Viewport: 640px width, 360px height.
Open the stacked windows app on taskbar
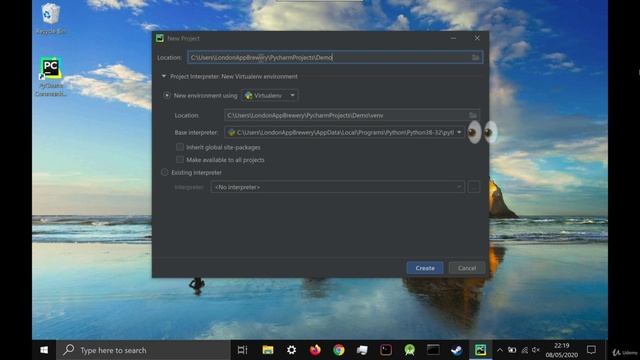pyautogui.click(x=362, y=350)
